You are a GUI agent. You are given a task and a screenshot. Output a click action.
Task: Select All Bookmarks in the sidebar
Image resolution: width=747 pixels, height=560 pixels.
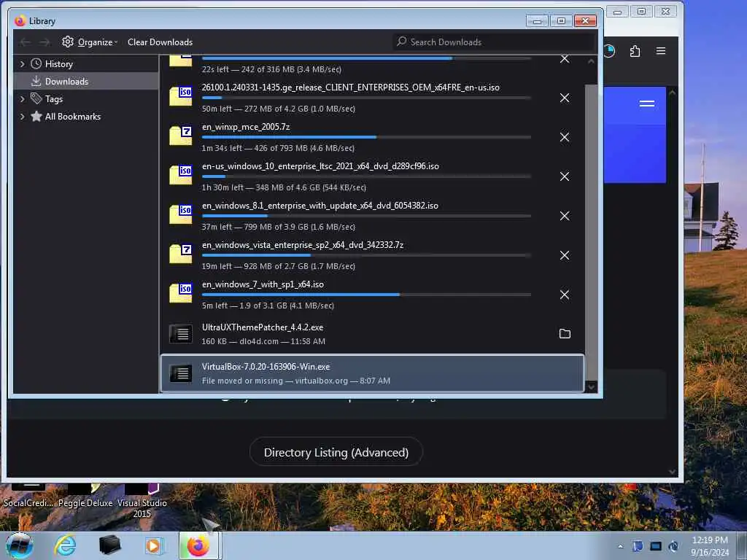point(72,117)
